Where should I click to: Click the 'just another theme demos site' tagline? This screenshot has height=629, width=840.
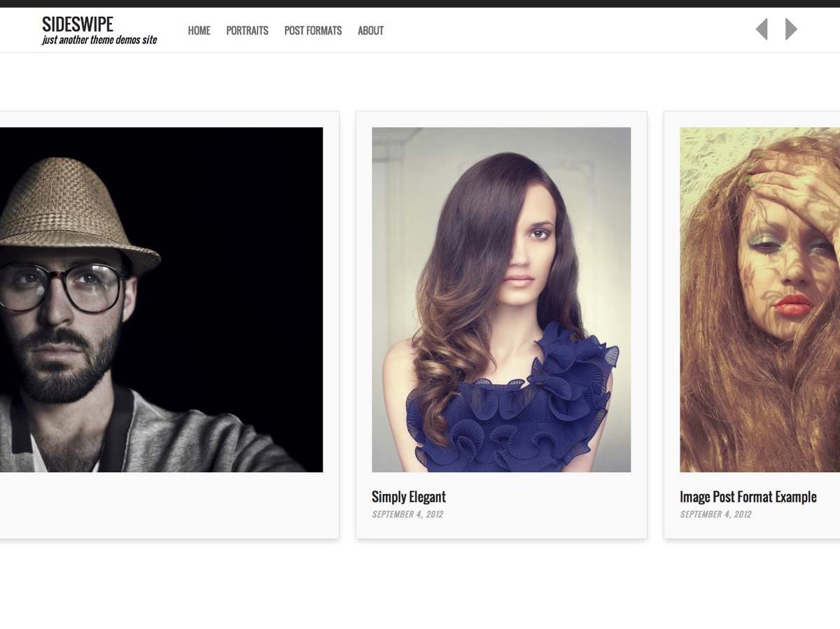click(x=99, y=40)
